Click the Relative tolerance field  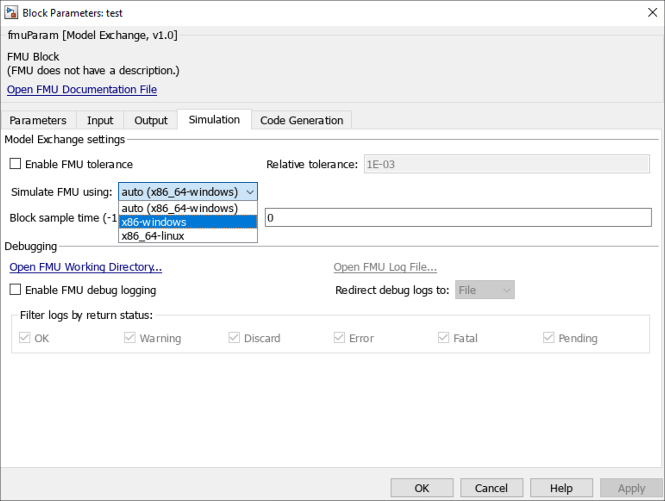click(x=506, y=164)
